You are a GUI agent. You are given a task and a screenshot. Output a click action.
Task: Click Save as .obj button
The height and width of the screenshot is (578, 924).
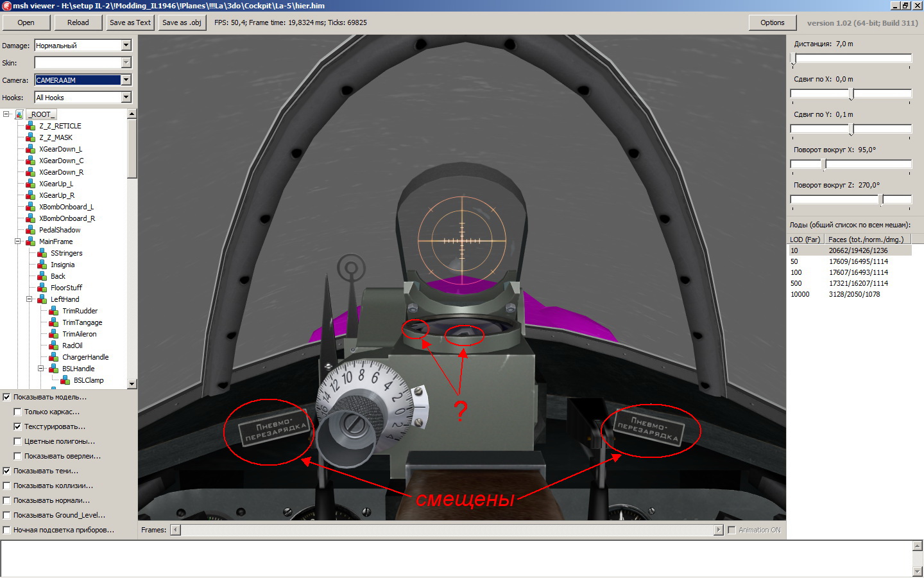(182, 22)
